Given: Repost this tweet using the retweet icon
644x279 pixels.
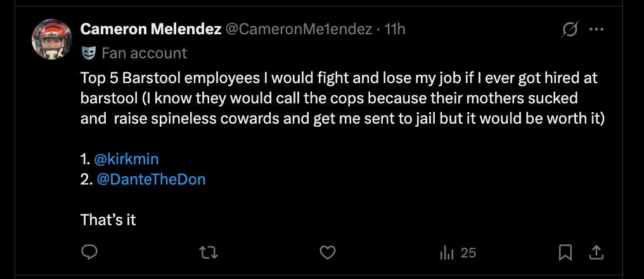Looking at the screenshot, I should coord(209,253).
